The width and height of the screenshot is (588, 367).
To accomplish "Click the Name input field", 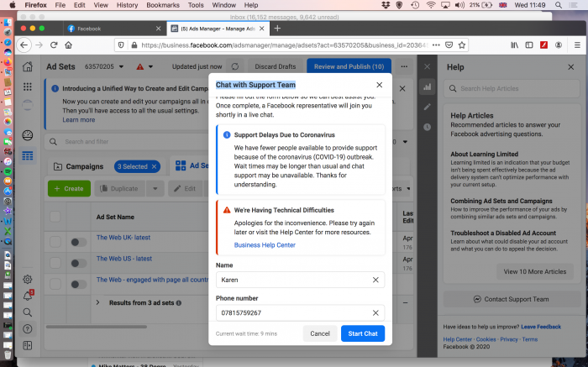I will (300, 280).
